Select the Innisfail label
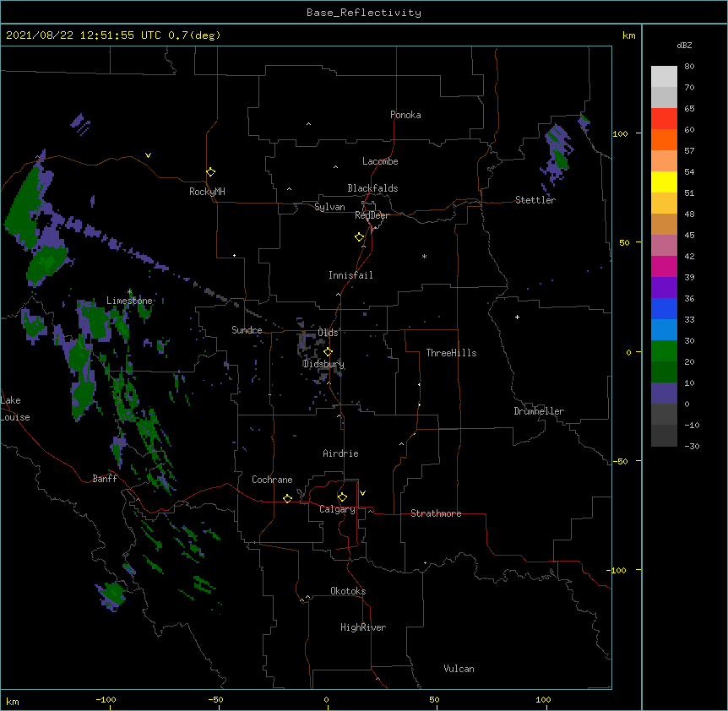 coord(350,275)
